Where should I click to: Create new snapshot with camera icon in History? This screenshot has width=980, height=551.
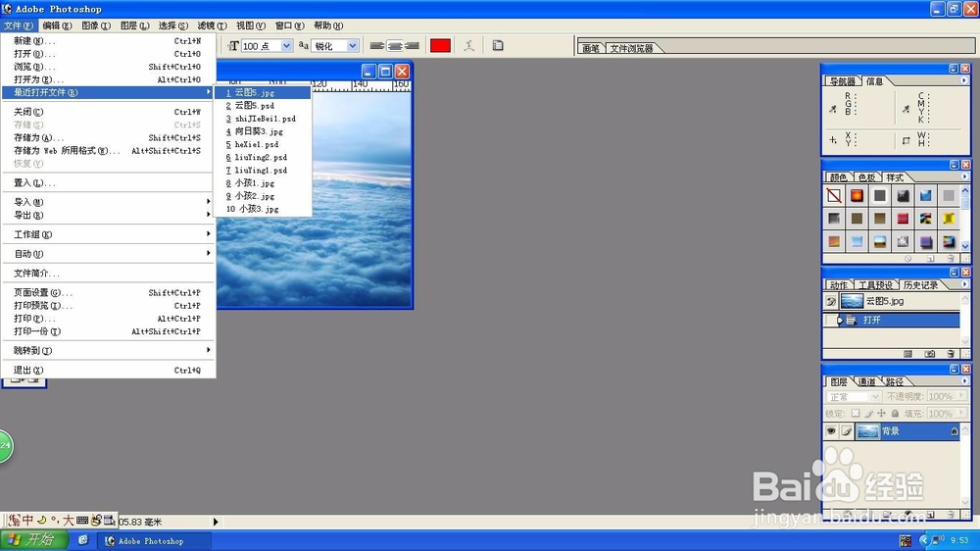(x=930, y=354)
